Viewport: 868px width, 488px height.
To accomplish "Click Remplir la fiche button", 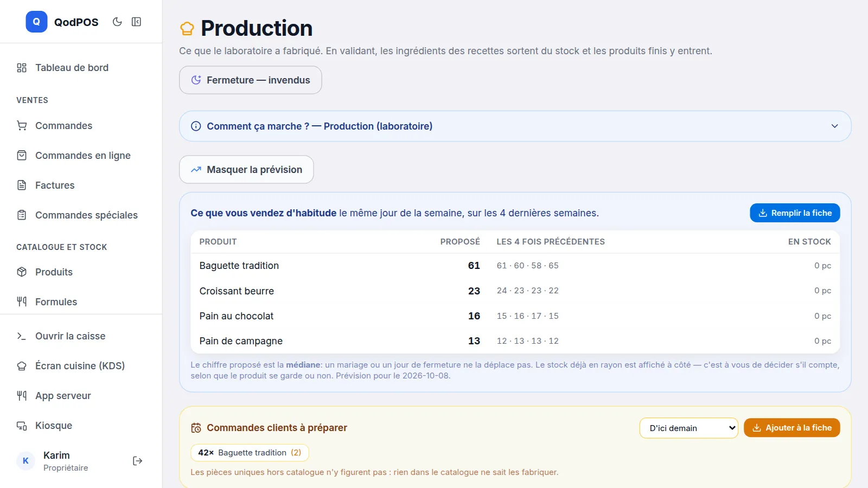I will point(795,213).
